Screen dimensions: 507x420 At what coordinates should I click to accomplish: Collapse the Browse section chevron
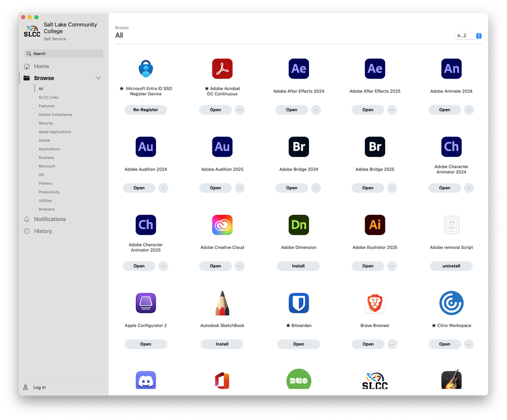[98, 78]
